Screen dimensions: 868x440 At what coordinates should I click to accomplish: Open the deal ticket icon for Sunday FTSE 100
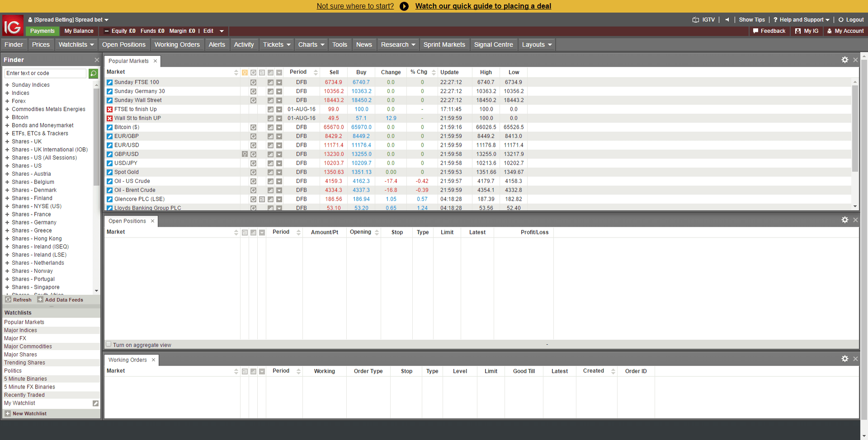pyautogui.click(x=109, y=82)
